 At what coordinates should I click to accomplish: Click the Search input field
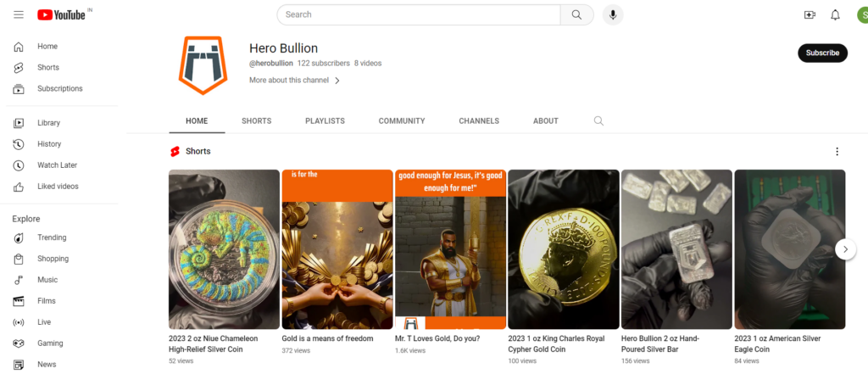419,15
